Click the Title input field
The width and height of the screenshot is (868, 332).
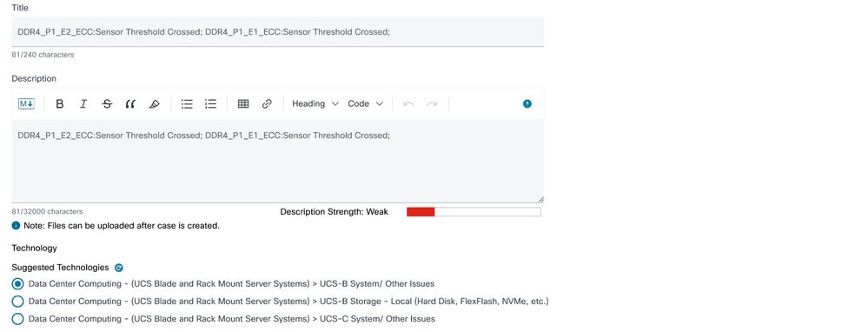click(278, 31)
